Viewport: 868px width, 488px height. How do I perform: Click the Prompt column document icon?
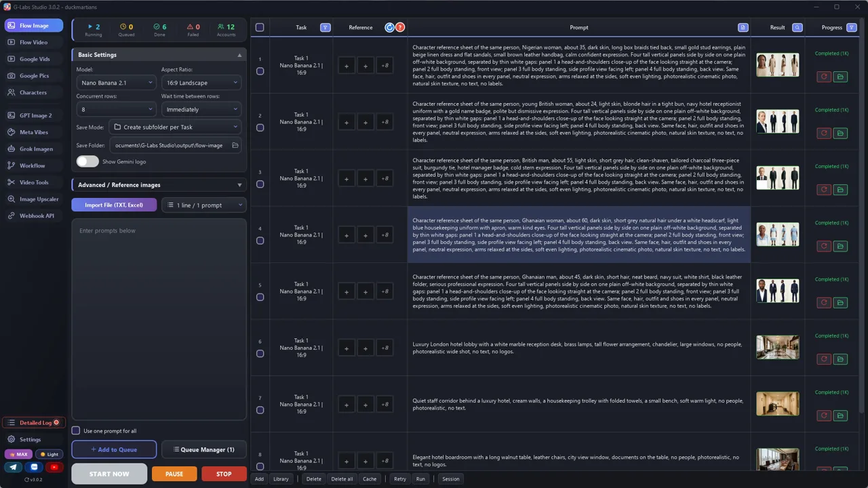click(743, 28)
